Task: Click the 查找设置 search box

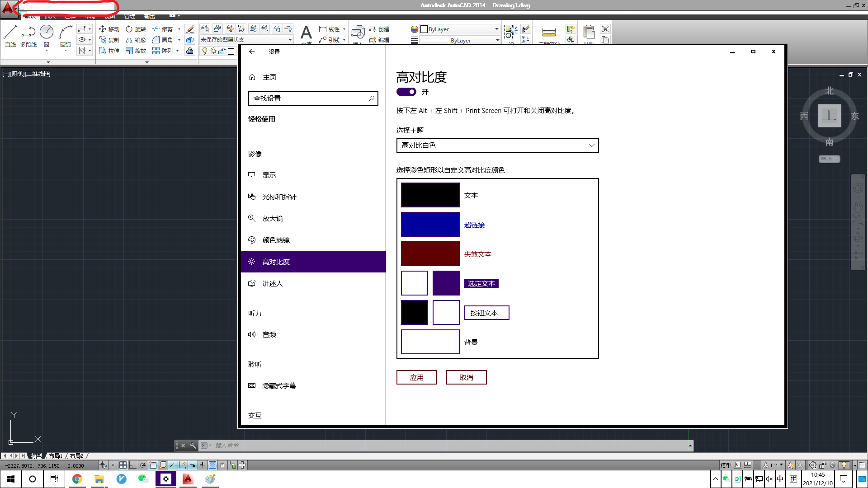Action: [x=313, y=98]
